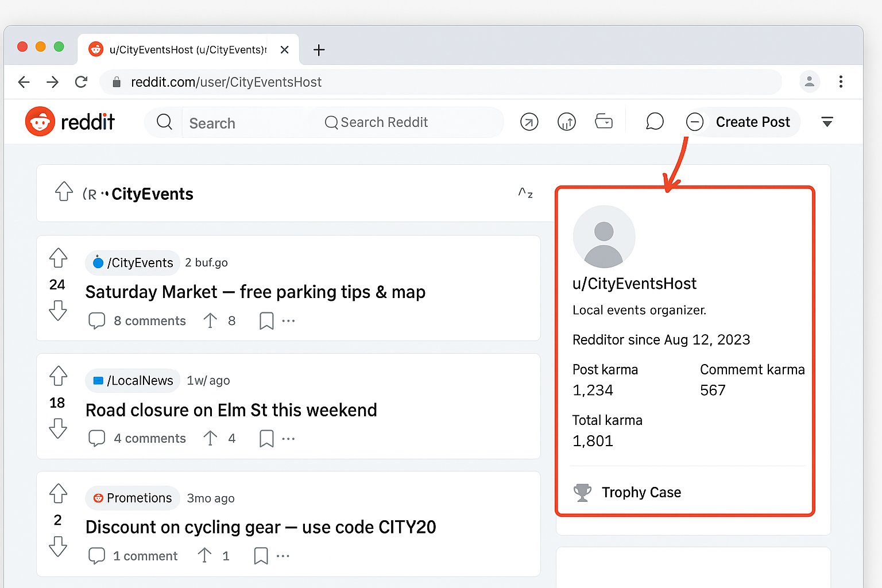The image size is (882, 588).
Task: Open more options for Saturday Market post
Action: click(x=288, y=321)
